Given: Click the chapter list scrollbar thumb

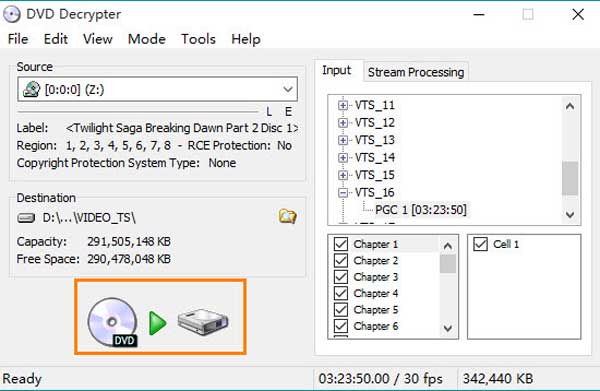Looking at the screenshot, I should (x=448, y=264).
